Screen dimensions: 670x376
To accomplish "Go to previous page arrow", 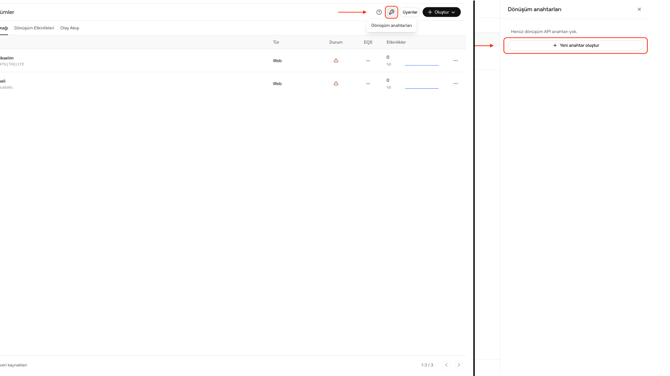I will click(446, 365).
